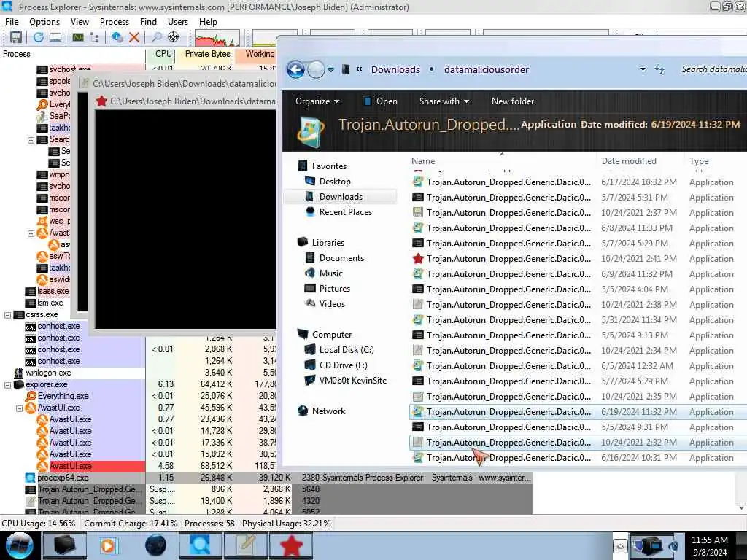Open System Information toolbar icon
This screenshot has width=747, height=560.
pyautogui.click(x=55, y=37)
